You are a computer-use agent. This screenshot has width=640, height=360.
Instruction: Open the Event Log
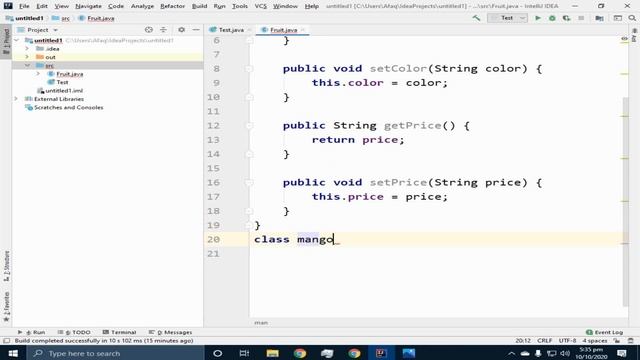(x=604, y=332)
